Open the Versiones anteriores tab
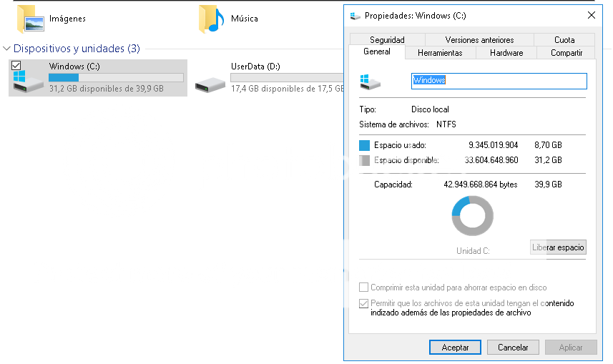 click(x=479, y=40)
